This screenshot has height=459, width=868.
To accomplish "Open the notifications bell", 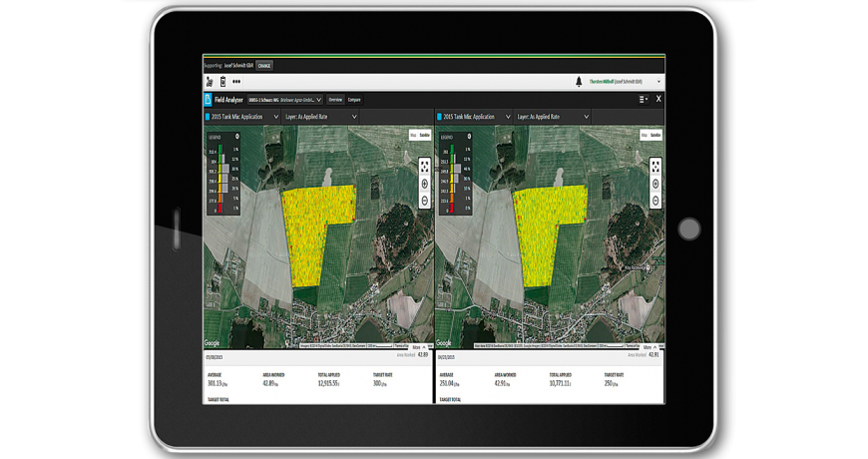I will point(579,82).
